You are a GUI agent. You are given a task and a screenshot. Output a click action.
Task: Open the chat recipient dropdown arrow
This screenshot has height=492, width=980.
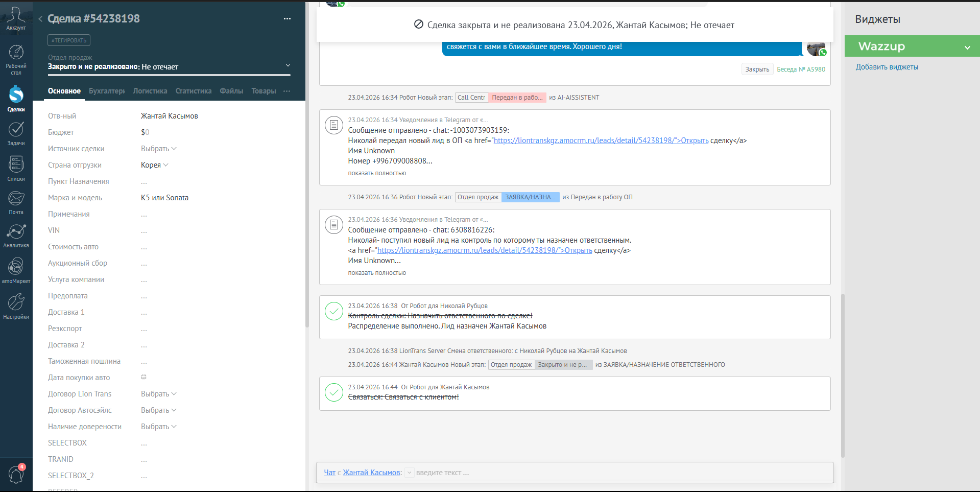(x=409, y=473)
